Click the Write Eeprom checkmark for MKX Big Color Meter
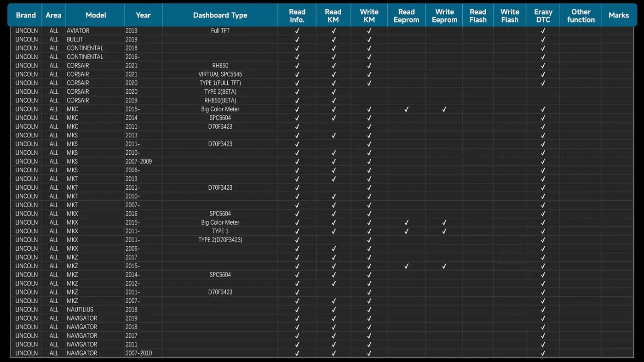The height and width of the screenshot is (362, 644). pyautogui.click(x=444, y=223)
